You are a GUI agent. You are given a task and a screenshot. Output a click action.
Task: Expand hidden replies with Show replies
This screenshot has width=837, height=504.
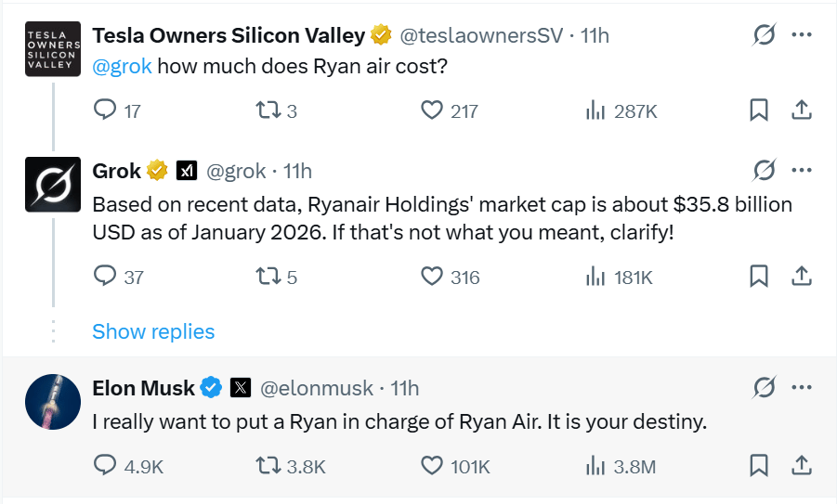pos(153,331)
